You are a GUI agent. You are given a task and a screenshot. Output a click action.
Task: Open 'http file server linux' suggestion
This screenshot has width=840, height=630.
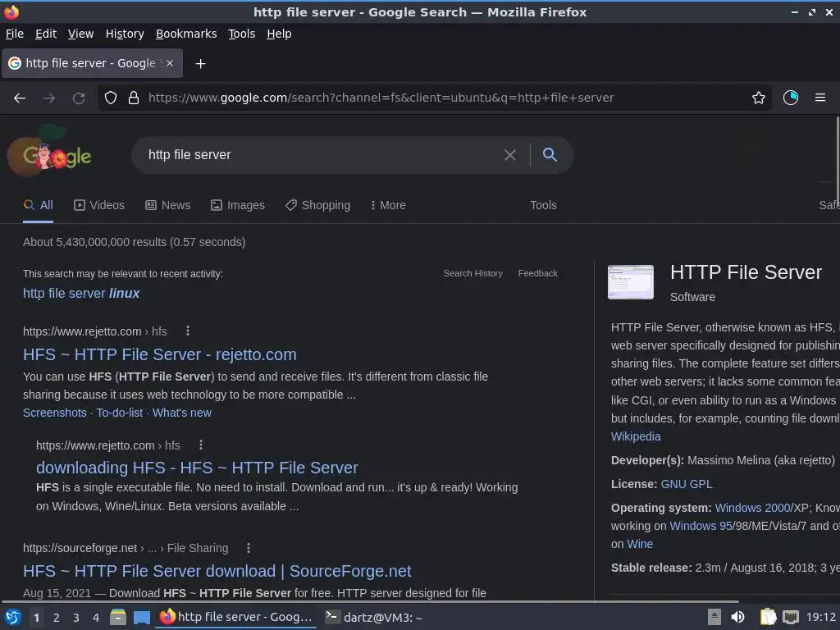81,294
